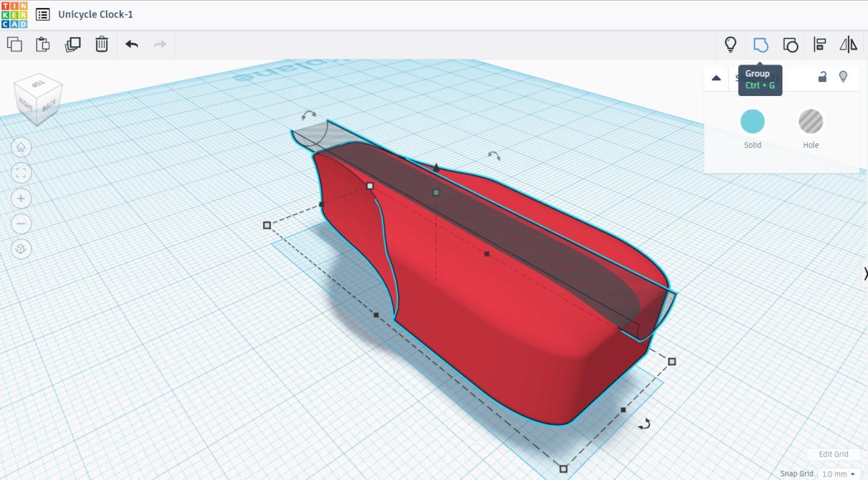Undo the last action
The width and height of the screenshot is (868, 480).
(x=132, y=44)
